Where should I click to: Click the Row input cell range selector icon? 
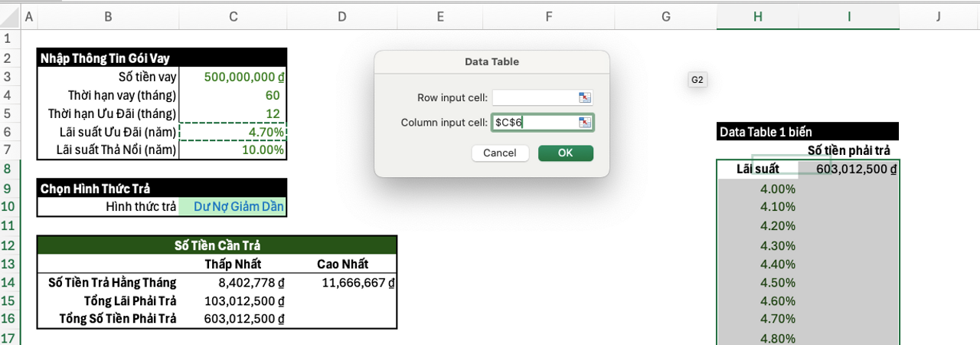click(586, 97)
